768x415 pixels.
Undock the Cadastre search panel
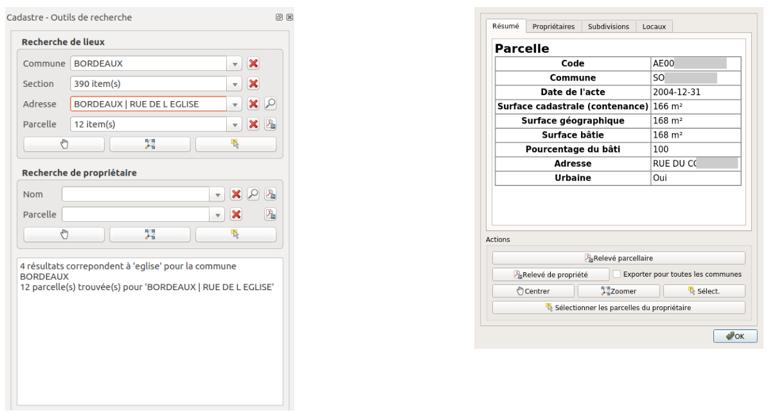pos(278,18)
